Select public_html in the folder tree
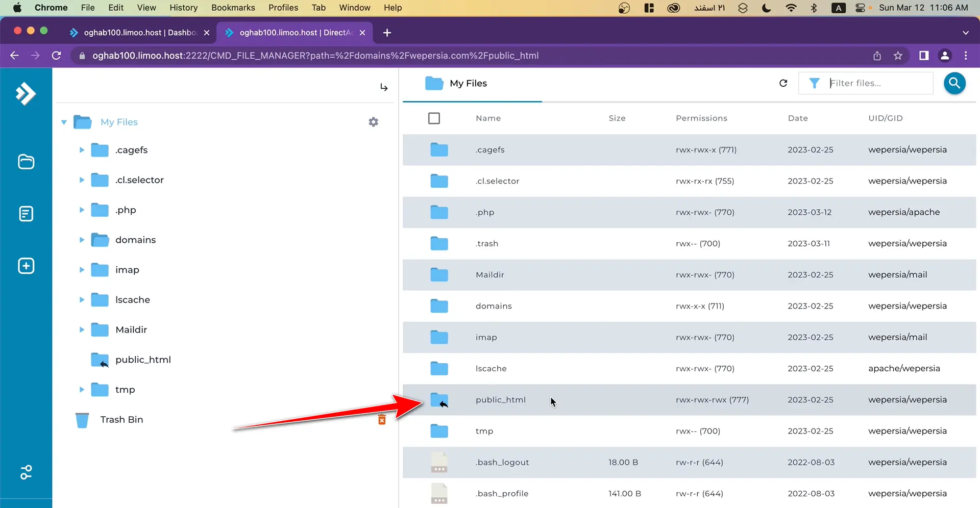Viewport: 980px width, 508px height. [143, 360]
